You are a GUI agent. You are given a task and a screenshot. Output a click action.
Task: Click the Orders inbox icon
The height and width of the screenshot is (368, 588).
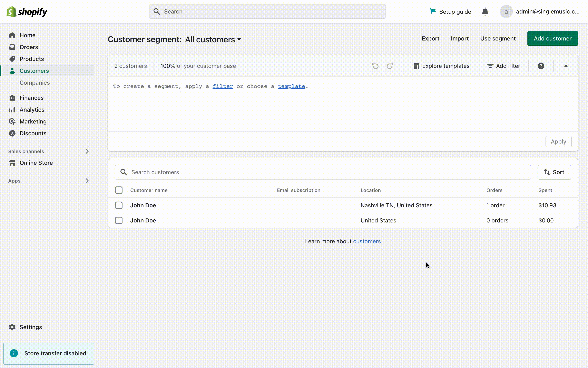coord(12,47)
